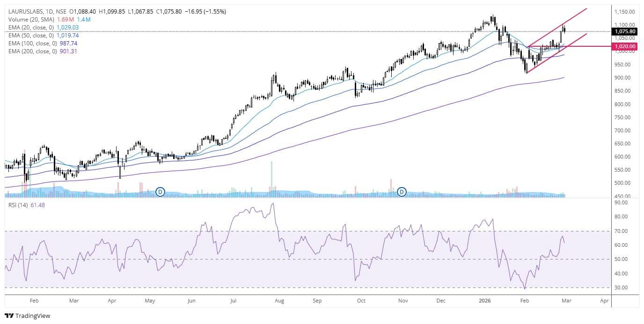Image resolution: width=644 pixels, height=324 pixels.
Task: Click the 1,150.00 price axis label
Action: point(626,11)
